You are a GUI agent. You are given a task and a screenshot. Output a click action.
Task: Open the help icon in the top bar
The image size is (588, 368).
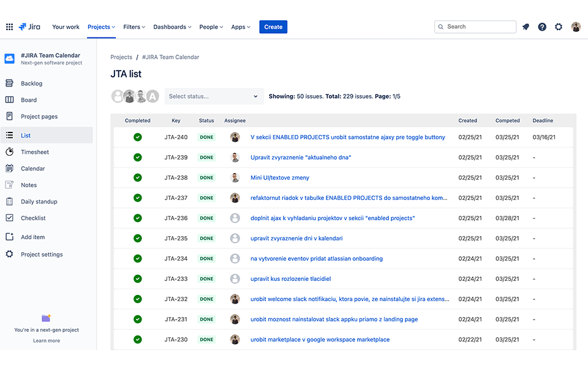click(x=542, y=26)
